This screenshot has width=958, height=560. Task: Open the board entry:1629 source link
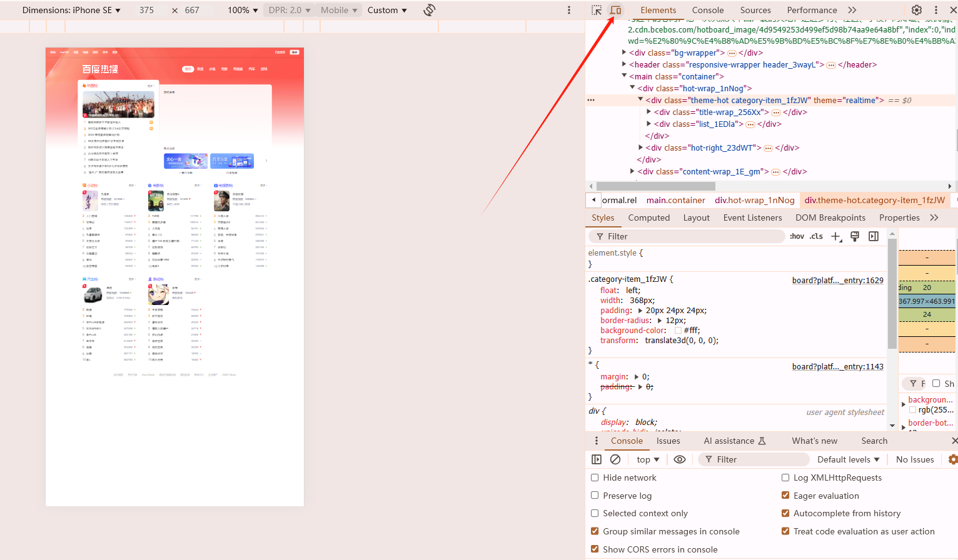tap(837, 280)
